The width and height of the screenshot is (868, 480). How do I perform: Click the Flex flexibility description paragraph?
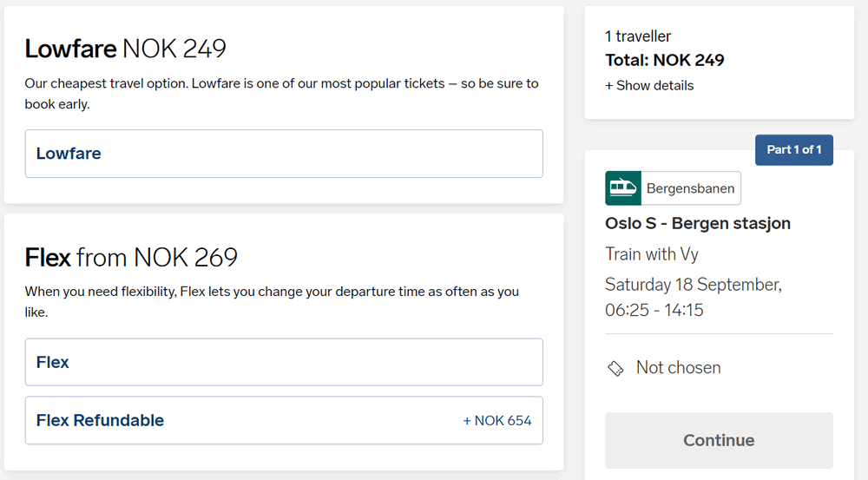point(272,301)
